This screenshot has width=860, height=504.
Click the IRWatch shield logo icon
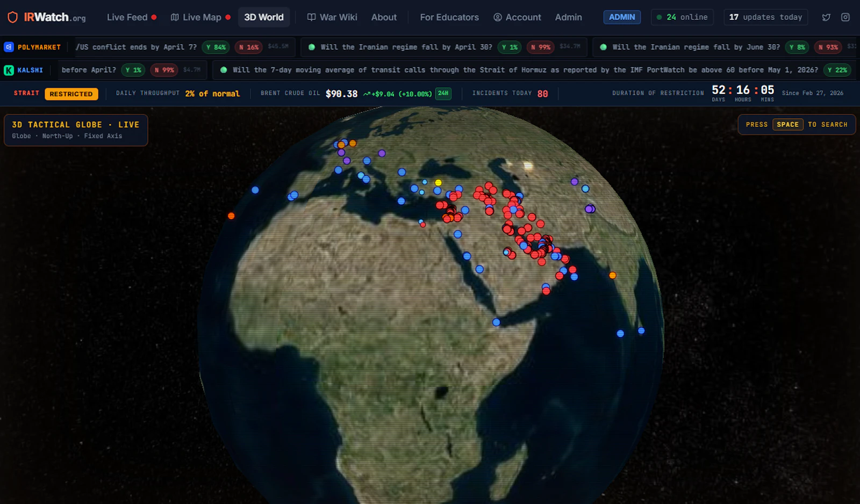click(12, 17)
